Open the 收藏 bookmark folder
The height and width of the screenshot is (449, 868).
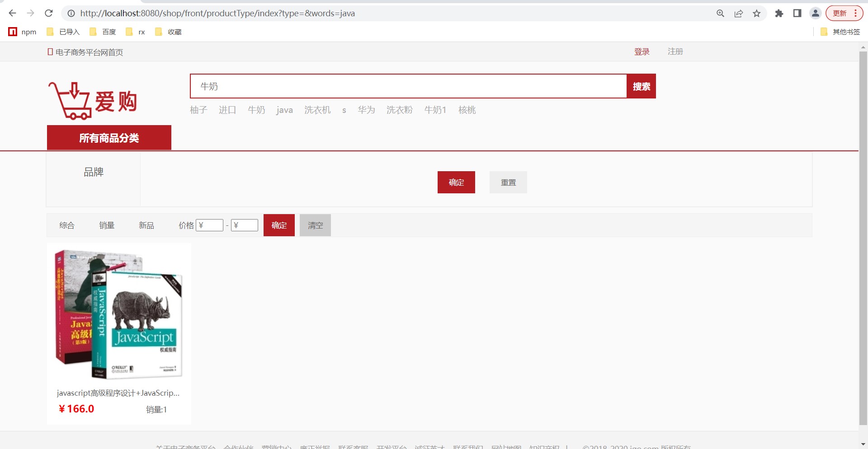coord(168,32)
